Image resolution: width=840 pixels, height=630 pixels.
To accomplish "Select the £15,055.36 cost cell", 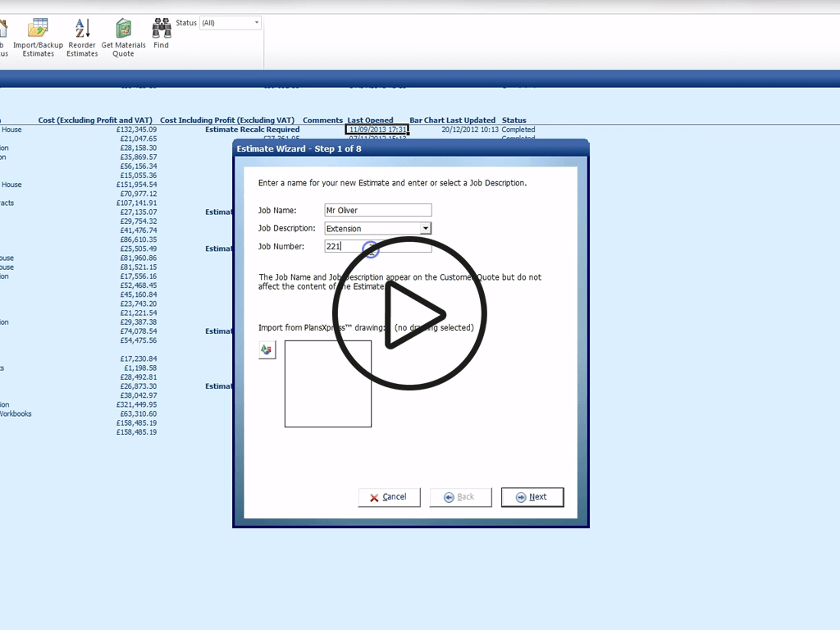I will point(138,176).
